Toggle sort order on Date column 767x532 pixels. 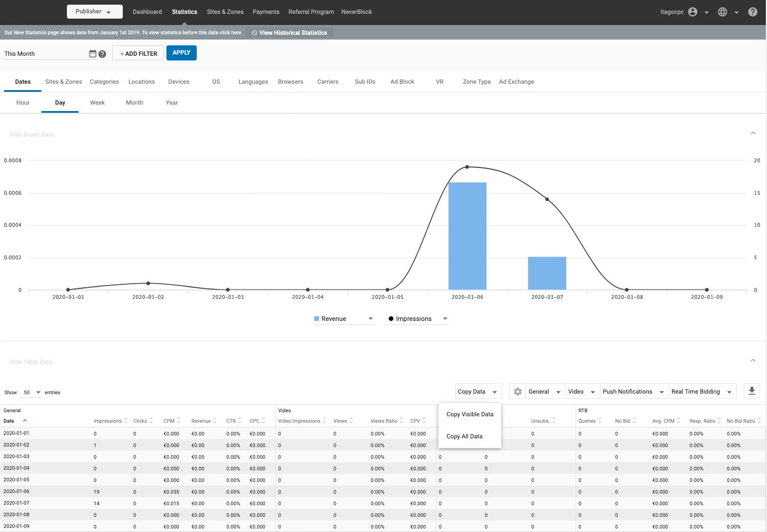pos(24,421)
